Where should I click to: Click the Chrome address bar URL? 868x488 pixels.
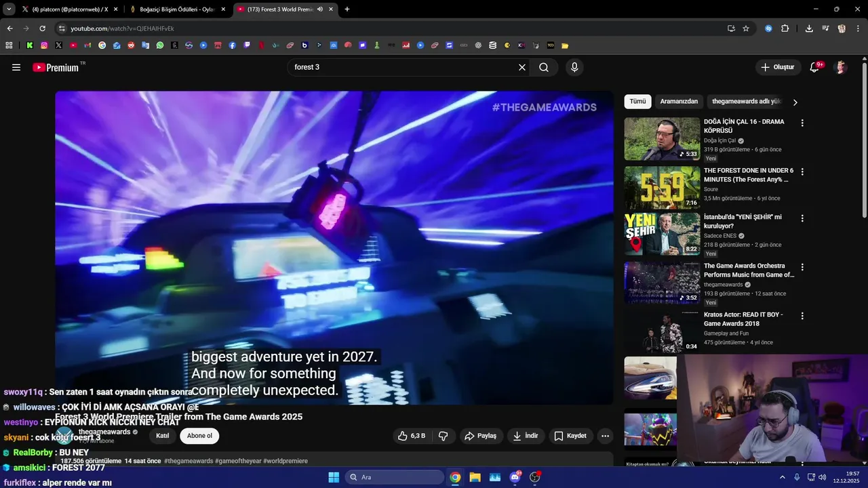tap(123, 28)
